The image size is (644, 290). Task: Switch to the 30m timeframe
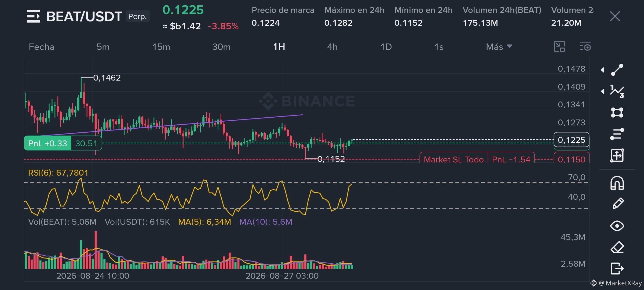221,47
